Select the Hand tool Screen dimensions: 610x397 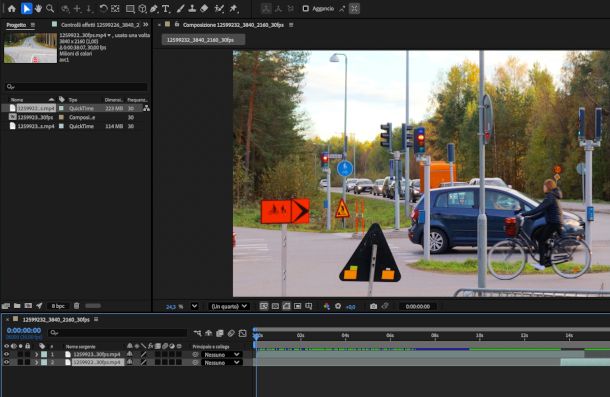39,8
